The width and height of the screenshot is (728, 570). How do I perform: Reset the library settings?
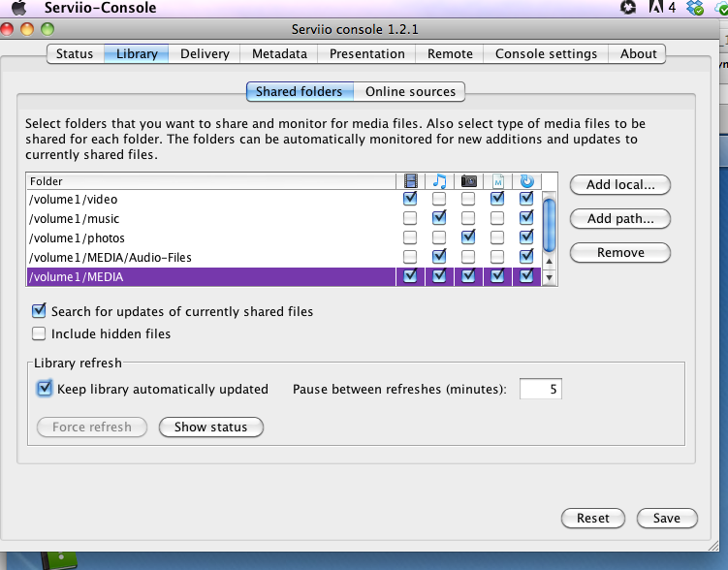[593, 518]
